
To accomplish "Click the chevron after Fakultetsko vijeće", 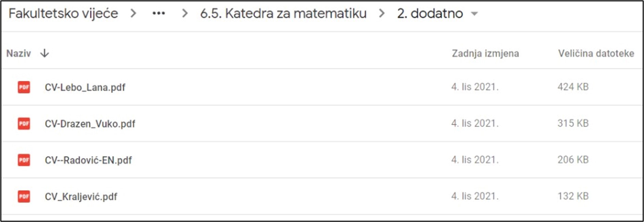I will point(134,14).
